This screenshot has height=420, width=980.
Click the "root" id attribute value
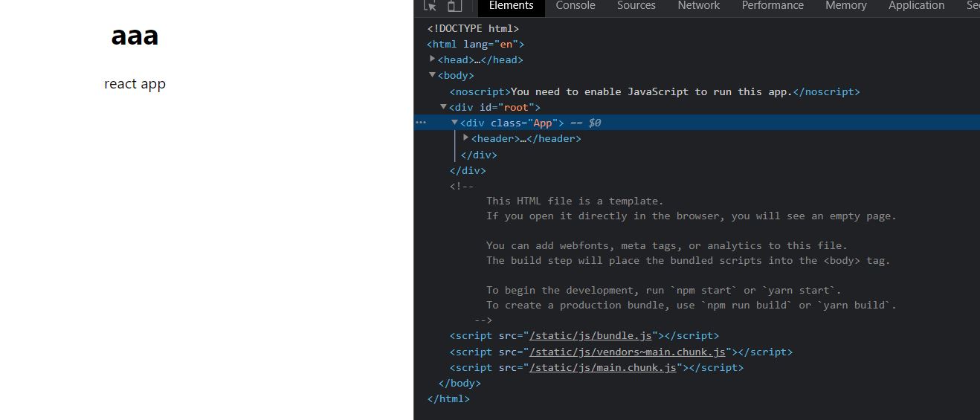(516, 107)
